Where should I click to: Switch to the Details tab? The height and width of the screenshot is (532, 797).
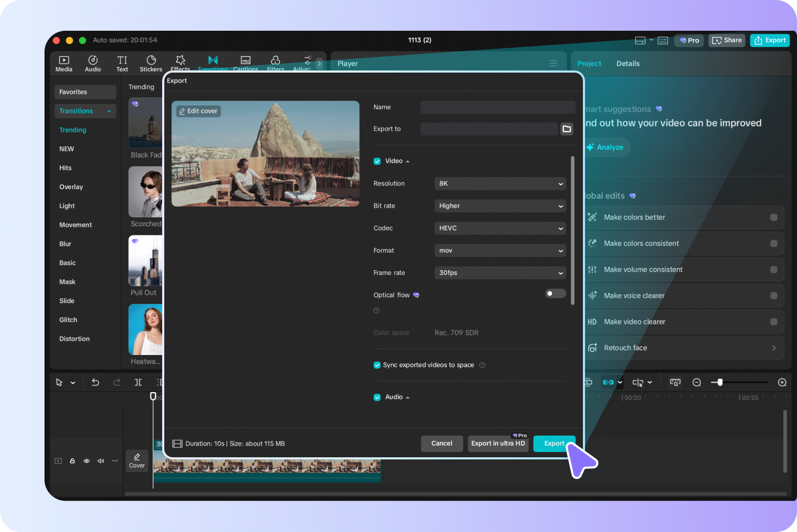[628, 63]
